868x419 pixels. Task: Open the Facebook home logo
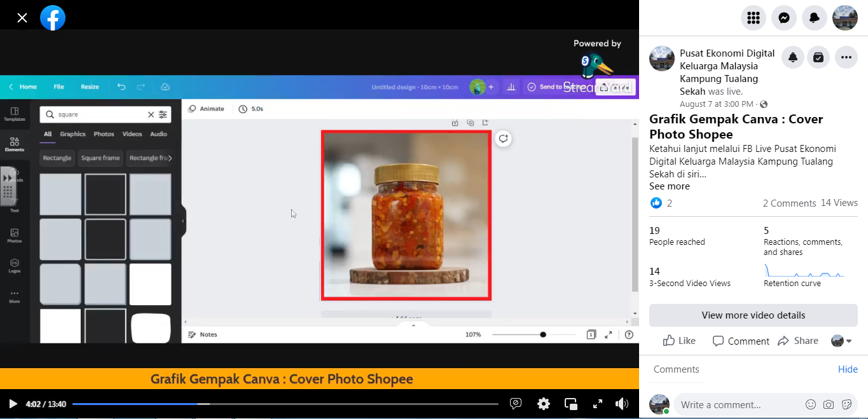[x=53, y=18]
